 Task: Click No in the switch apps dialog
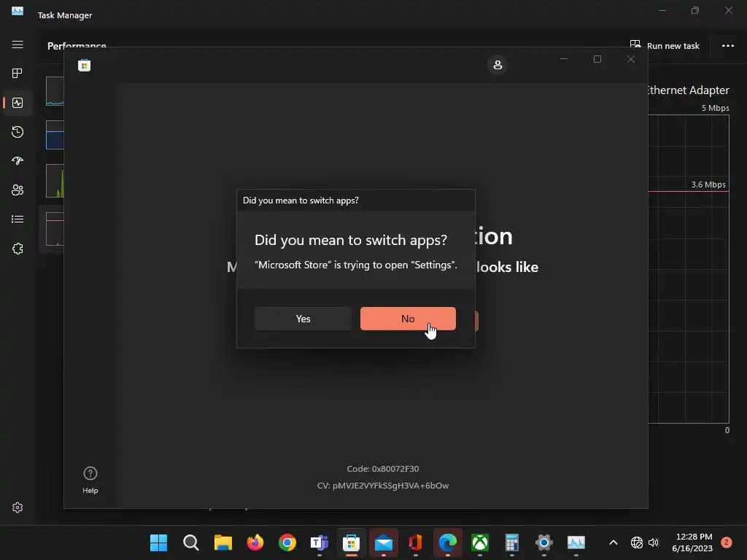click(x=408, y=319)
